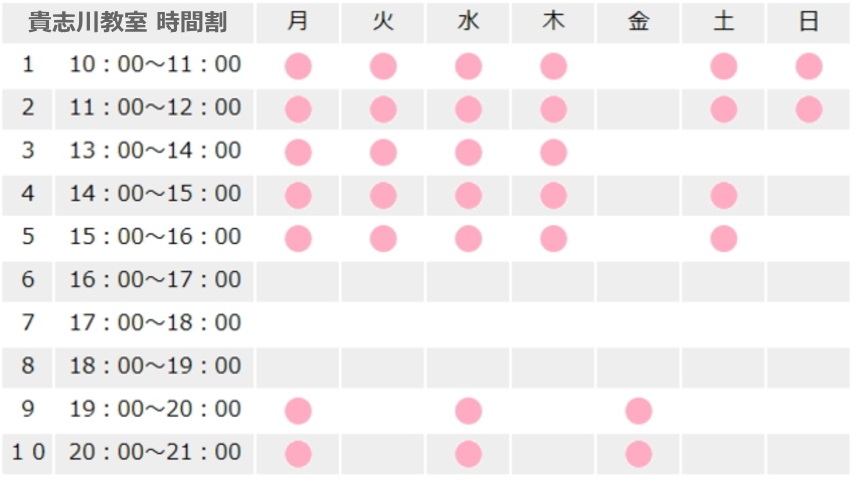
Task: Click the 月 column header
Action: click(298, 23)
